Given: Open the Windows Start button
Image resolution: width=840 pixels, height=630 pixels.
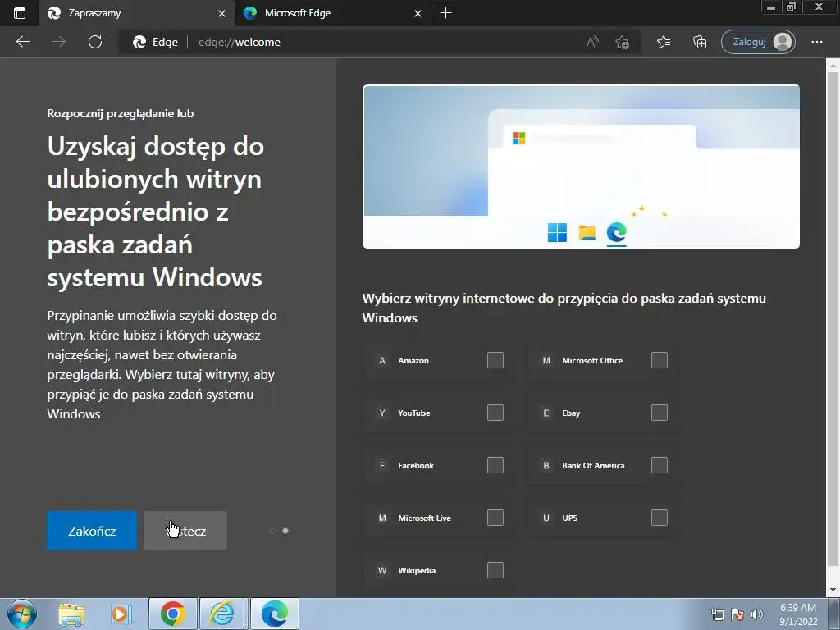Looking at the screenshot, I should [x=22, y=614].
